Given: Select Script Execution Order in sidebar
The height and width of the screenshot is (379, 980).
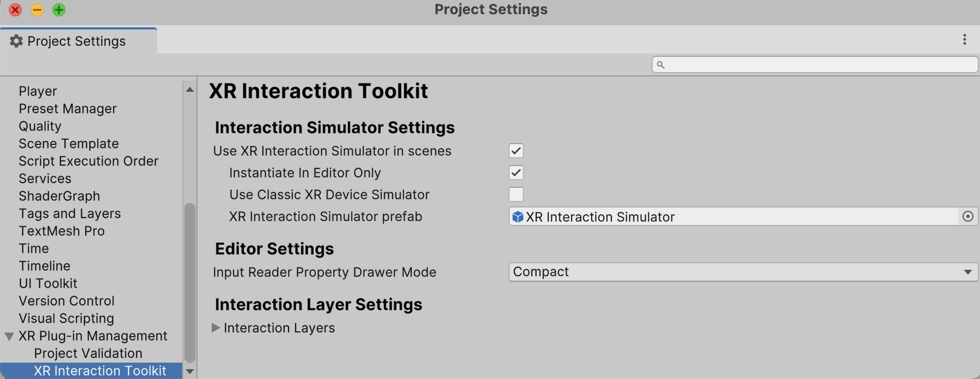Looking at the screenshot, I should [88, 161].
